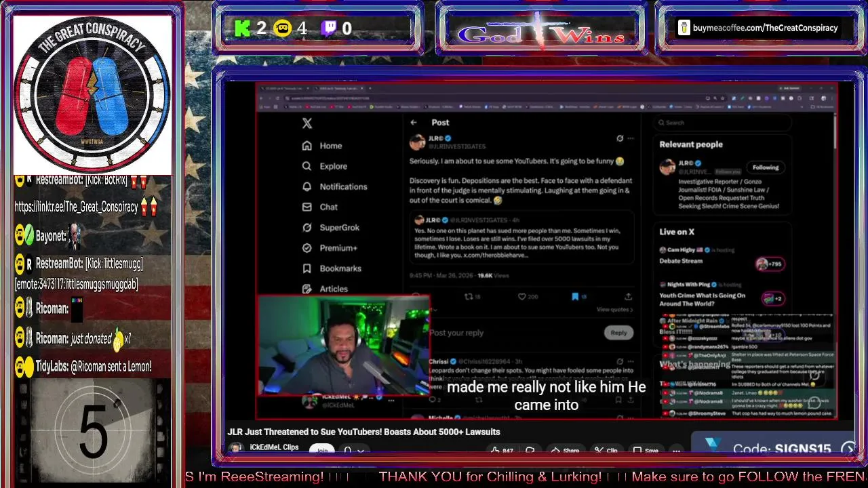Open the linktr.ee/The_Great_Conspiracy chat link
868x488 pixels.
[x=76, y=207]
